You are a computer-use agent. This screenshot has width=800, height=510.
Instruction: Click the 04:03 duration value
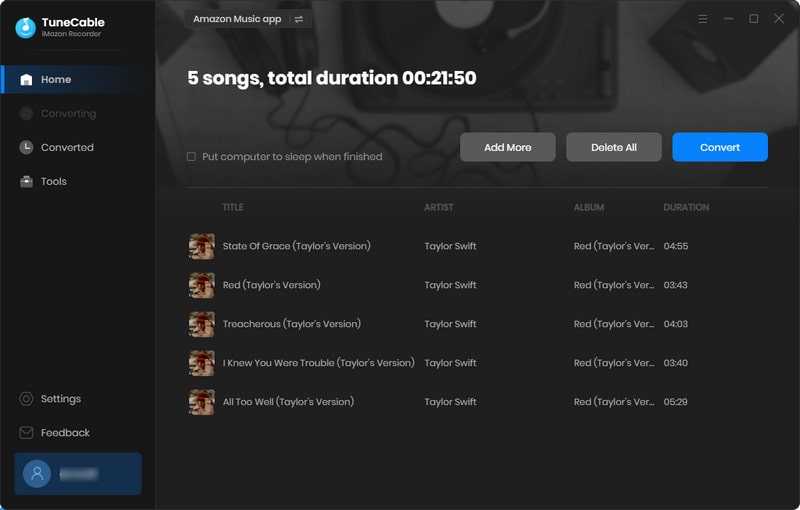pos(676,324)
